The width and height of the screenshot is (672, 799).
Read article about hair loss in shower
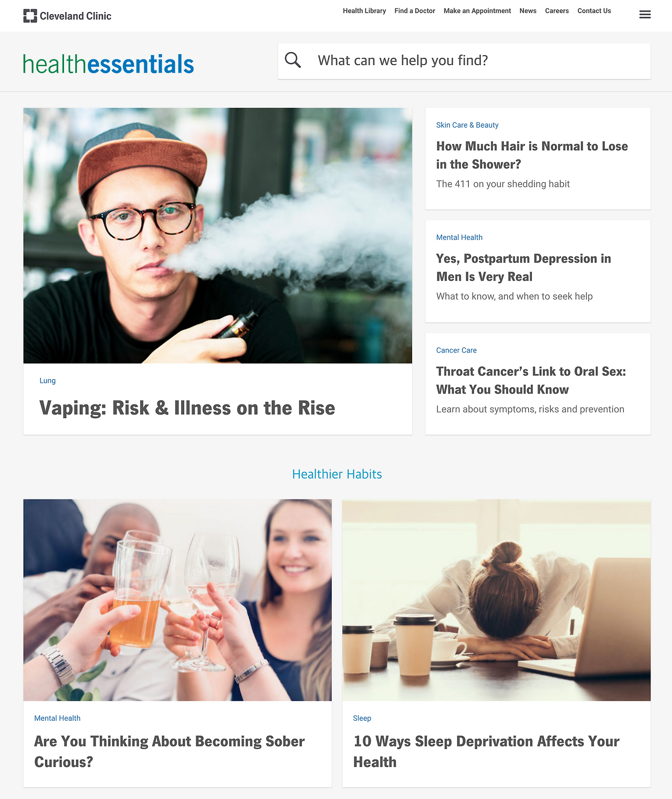point(532,155)
